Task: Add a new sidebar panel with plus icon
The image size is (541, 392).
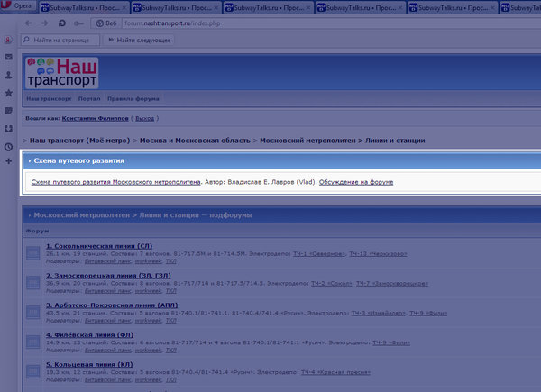Action: pyautogui.click(x=8, y=163)
